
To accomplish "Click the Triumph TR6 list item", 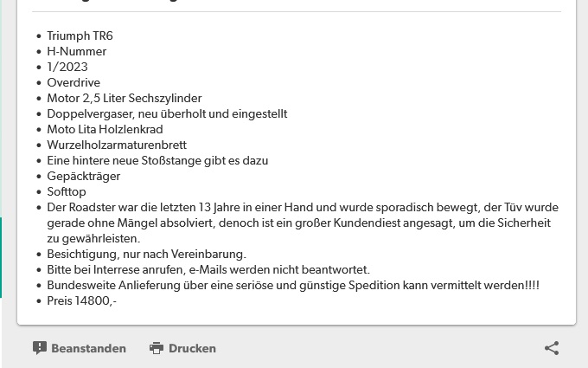I will pos(80,36).
